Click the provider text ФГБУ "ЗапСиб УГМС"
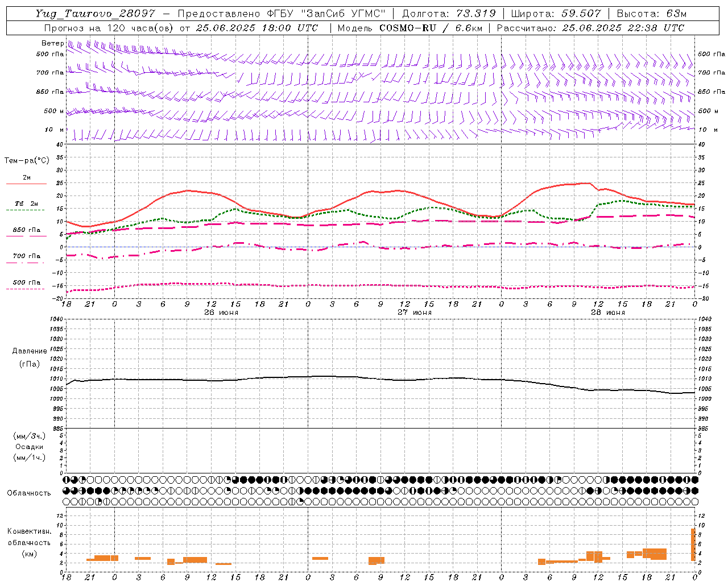728x582 pixels. tap(326, 14)
